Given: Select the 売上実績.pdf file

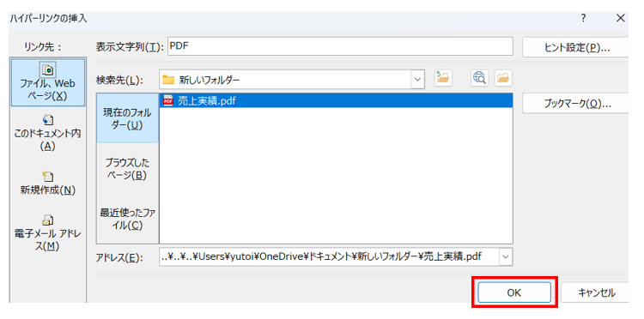Looking at the screenshot, I should click(336, 101).
